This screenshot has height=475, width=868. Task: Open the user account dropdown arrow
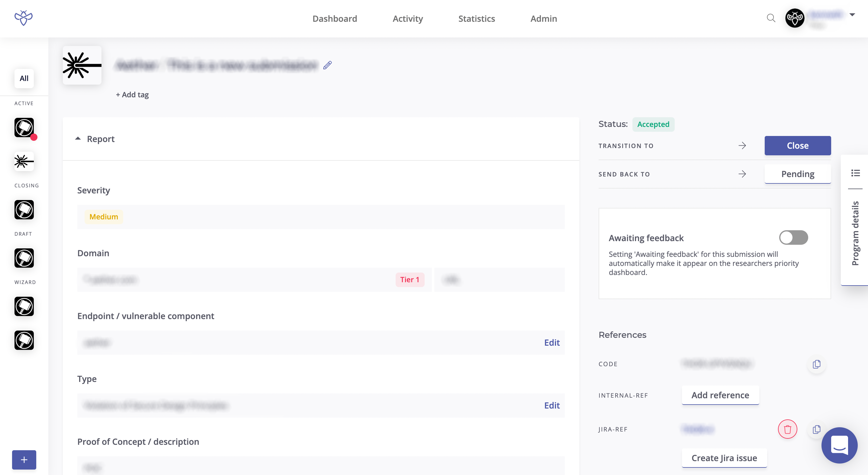852,15
